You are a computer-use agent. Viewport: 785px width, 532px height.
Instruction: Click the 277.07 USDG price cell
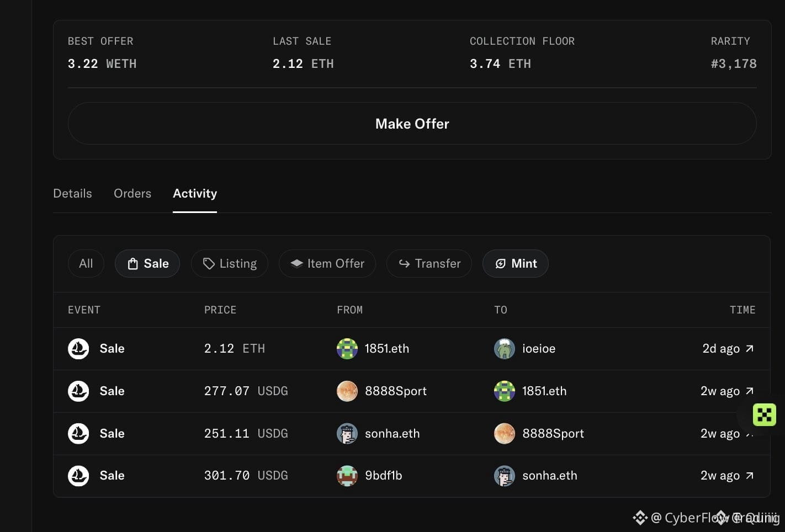(x=246, y=391)
